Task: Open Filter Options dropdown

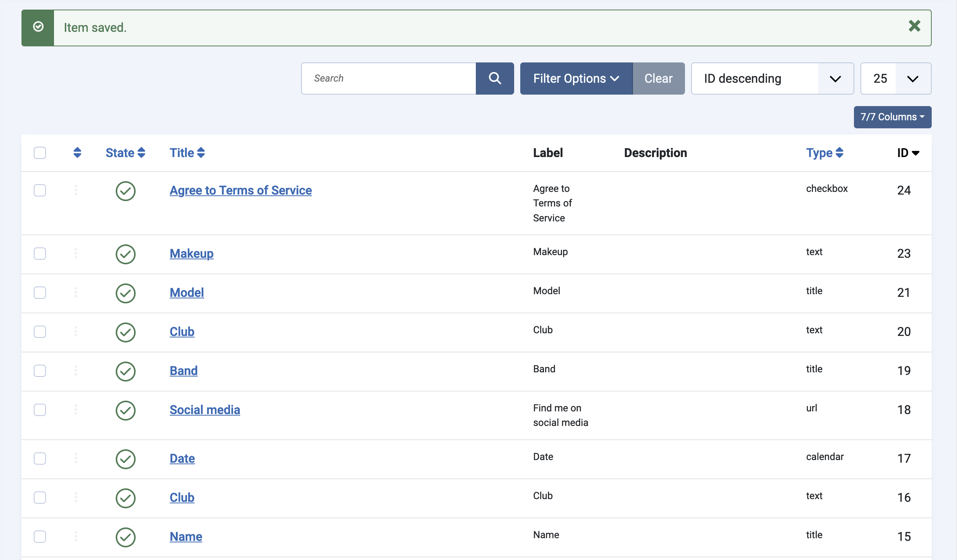Action: (576, 79)
